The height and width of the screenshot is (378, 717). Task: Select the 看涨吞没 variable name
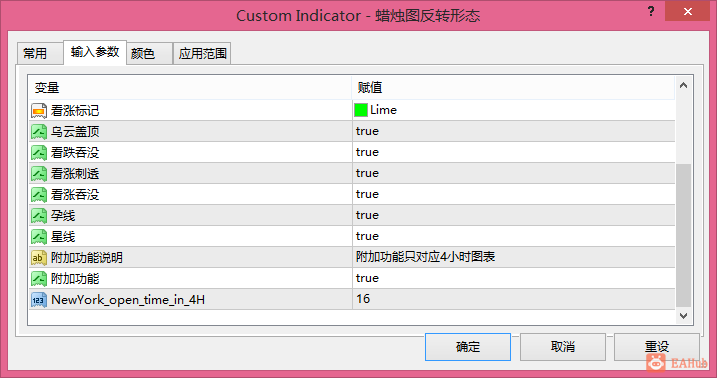click(75, 195)
